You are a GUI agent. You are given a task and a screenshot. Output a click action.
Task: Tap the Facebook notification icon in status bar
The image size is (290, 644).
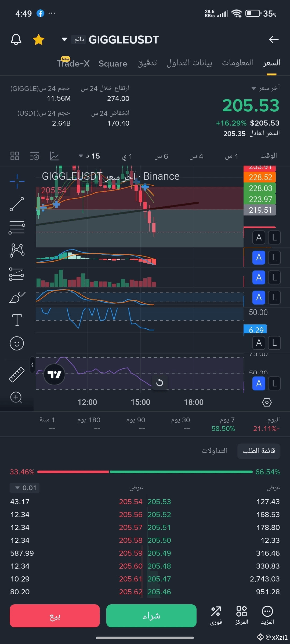40,13
